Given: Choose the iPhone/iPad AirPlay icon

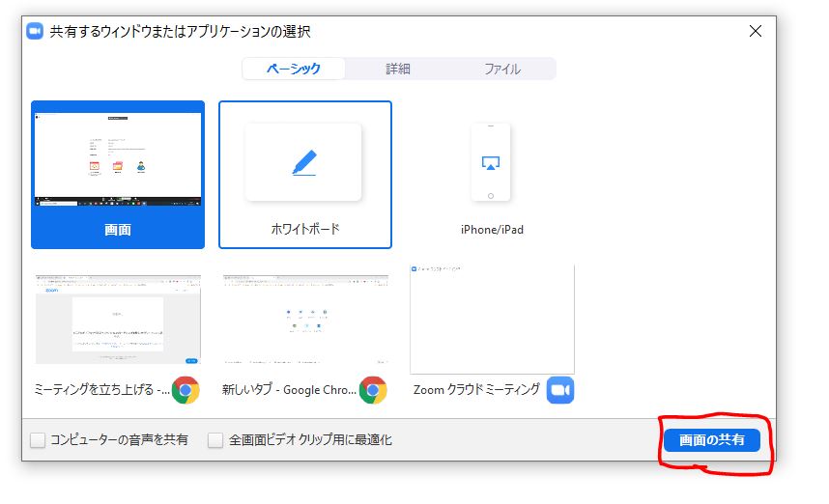Looking at the screenshot, I should (491, 163).
